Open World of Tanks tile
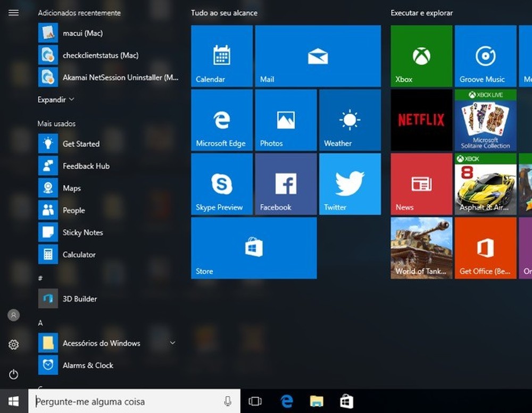 click(x=420, y=248)
